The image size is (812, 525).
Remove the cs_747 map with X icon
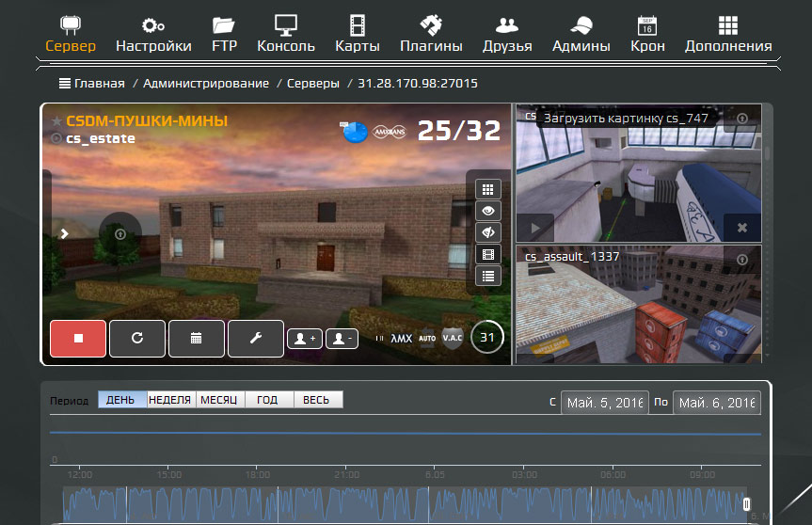tap(742, 228)
